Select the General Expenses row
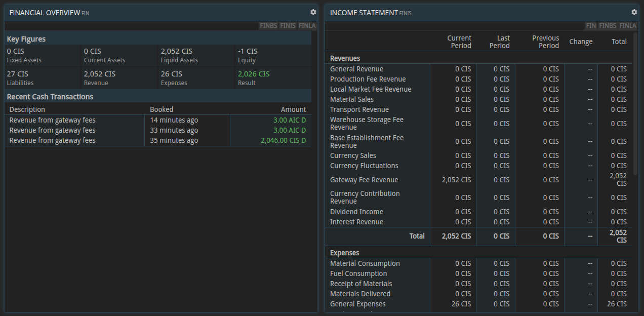 (357, 304)
